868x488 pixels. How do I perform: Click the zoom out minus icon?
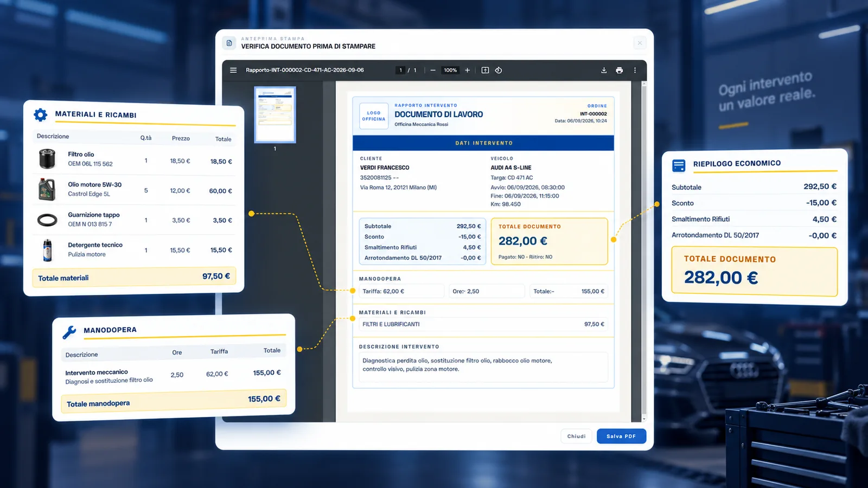(433, 70)
